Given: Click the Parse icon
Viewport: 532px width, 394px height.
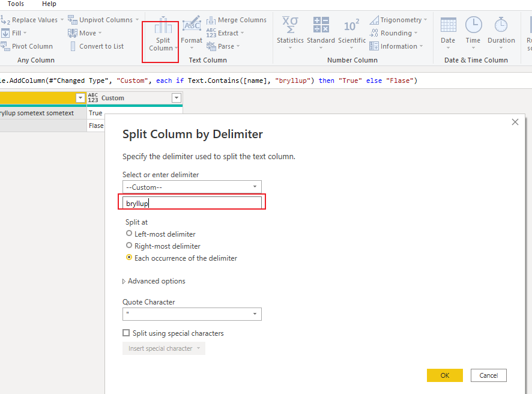Looking at the screenshot, I should [211, 46].
